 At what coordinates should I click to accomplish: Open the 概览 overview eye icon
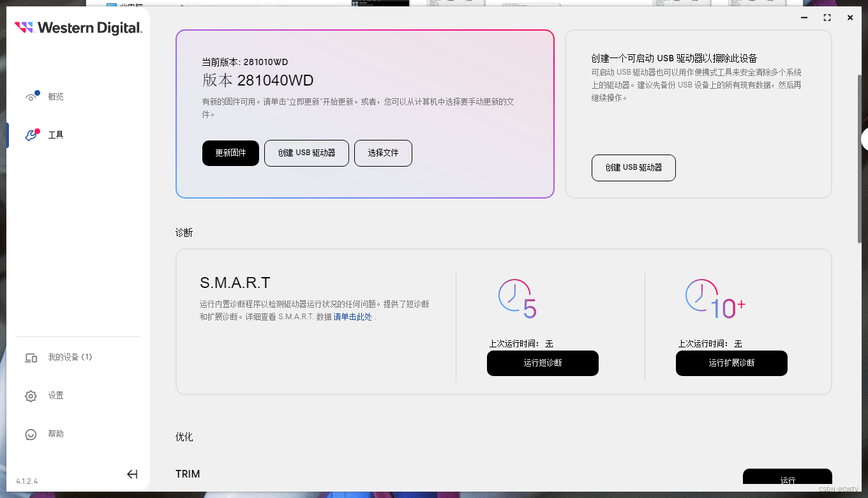click(x=32, y=96)
